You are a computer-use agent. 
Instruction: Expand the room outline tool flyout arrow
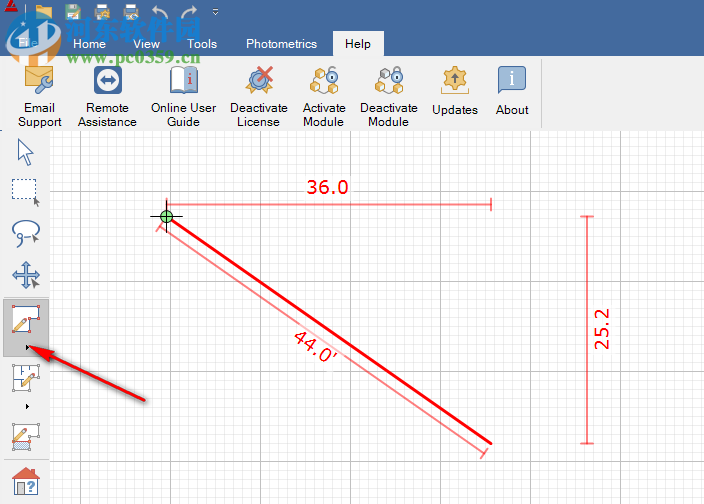click(27, 347)
